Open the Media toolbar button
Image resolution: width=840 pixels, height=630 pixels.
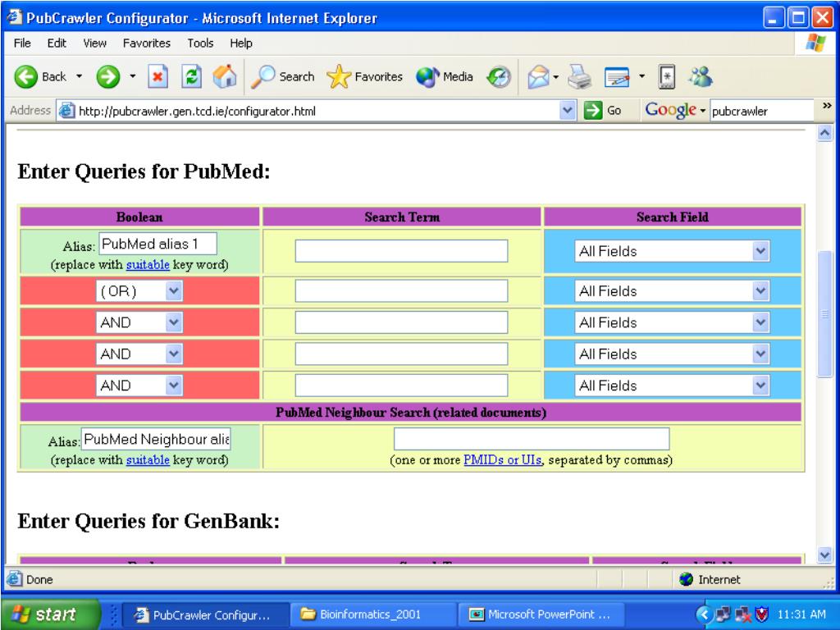click(x=445, y=76)
